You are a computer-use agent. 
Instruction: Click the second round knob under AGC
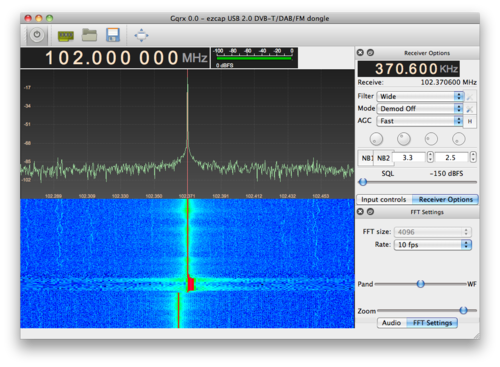click(404, 139)
